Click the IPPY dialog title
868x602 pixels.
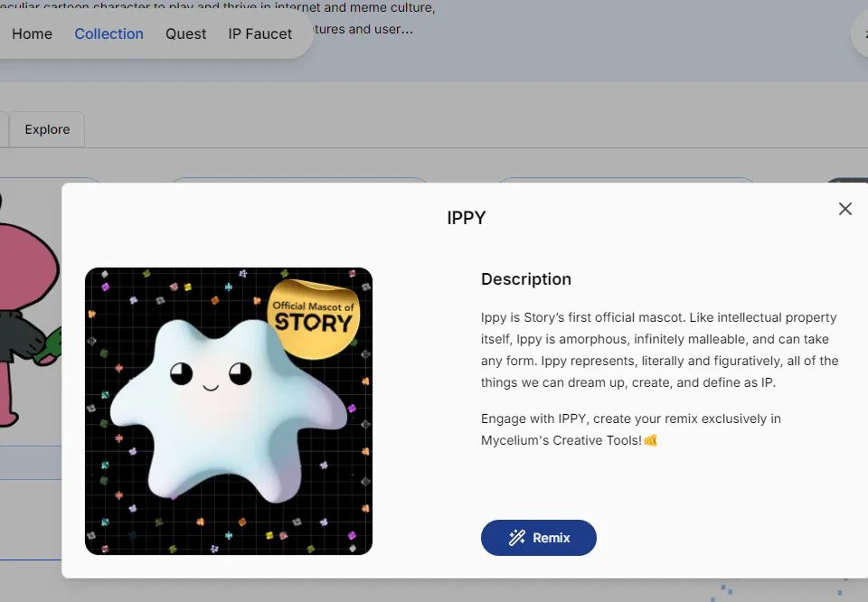point(467,218)
